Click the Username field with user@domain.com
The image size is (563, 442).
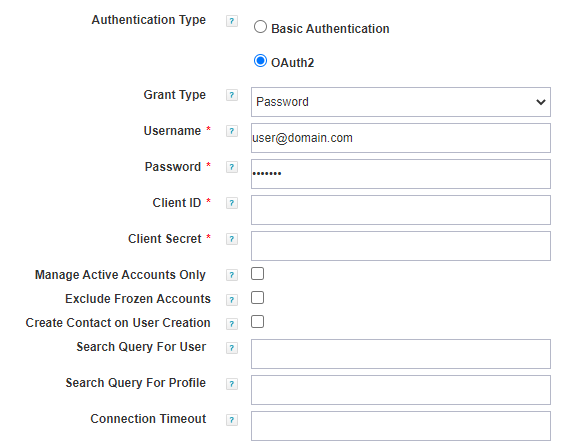(401, 138)
